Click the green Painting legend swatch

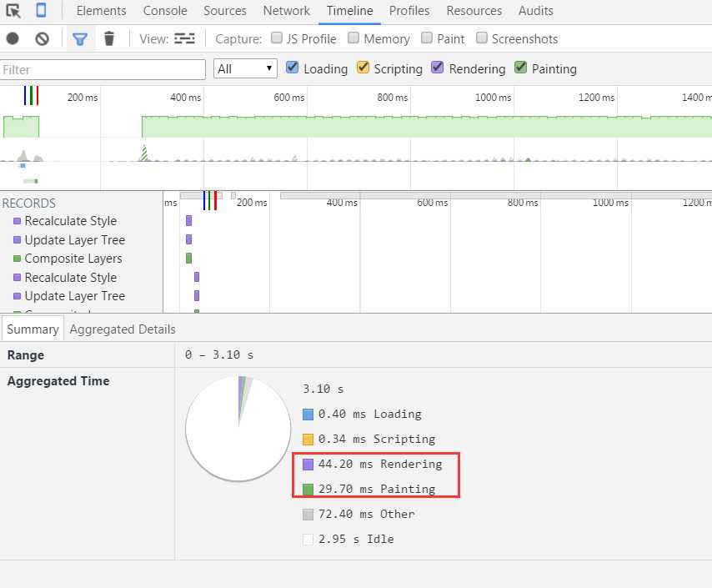(x=308, y=490)
